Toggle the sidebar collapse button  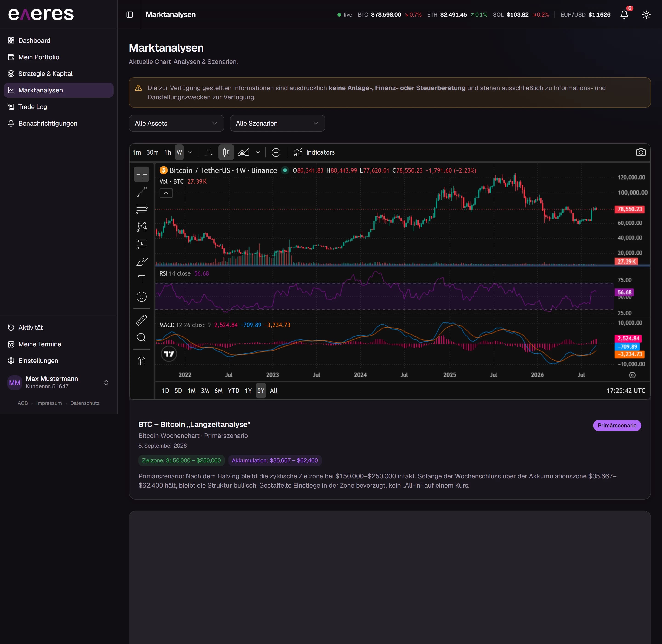coord(129,14)
